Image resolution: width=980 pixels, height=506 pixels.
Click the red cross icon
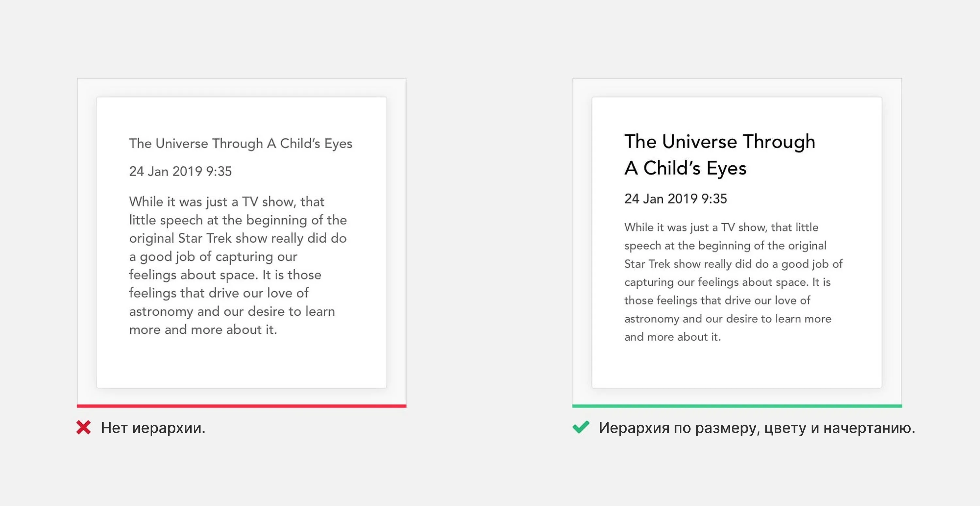(83, 428)
